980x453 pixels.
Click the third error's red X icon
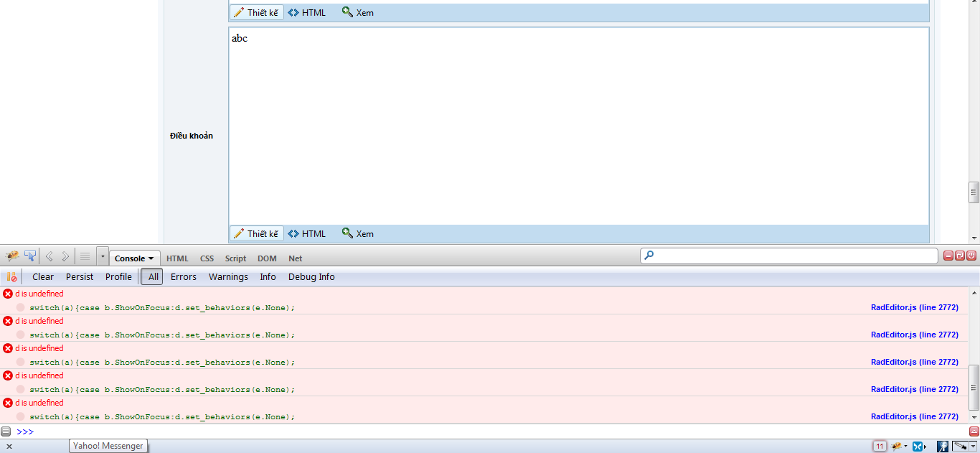pyautogui.click(x=8, y=348)
